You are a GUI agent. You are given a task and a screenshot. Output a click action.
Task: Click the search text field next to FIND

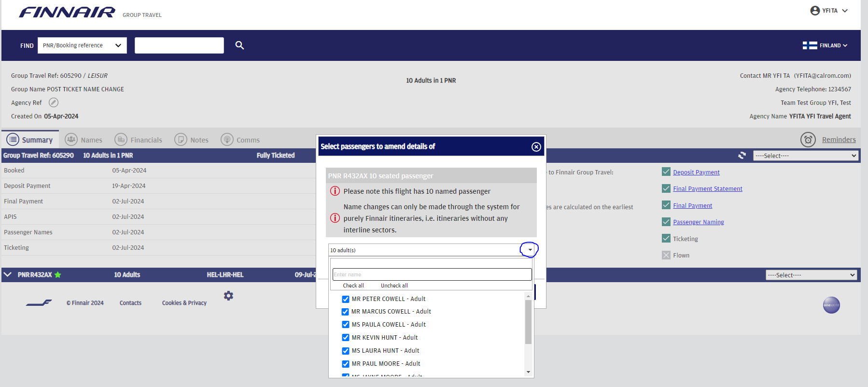click(179, 45)
